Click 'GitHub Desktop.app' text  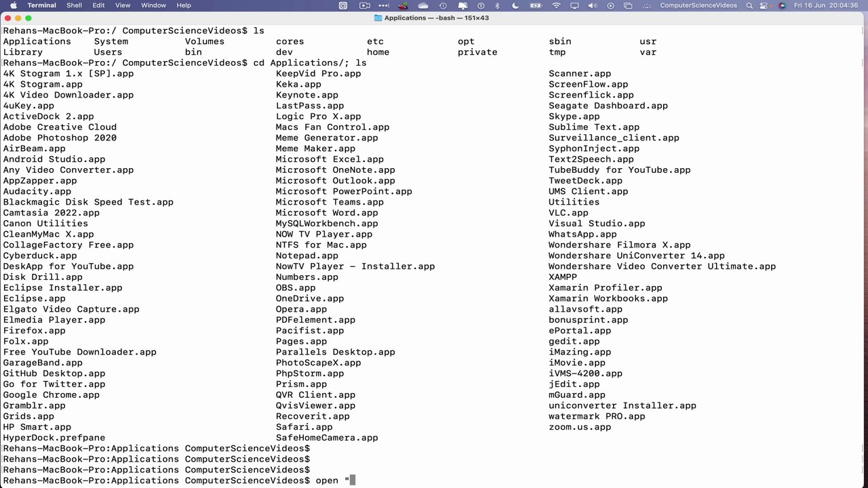54,373
